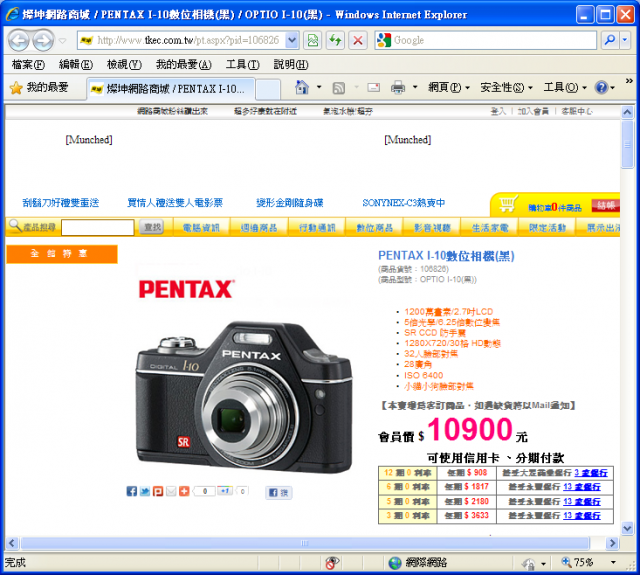This screenshot has width=640, height=575.
Task: Click the blue Help question mark icon
Action: tap(602, 87)
